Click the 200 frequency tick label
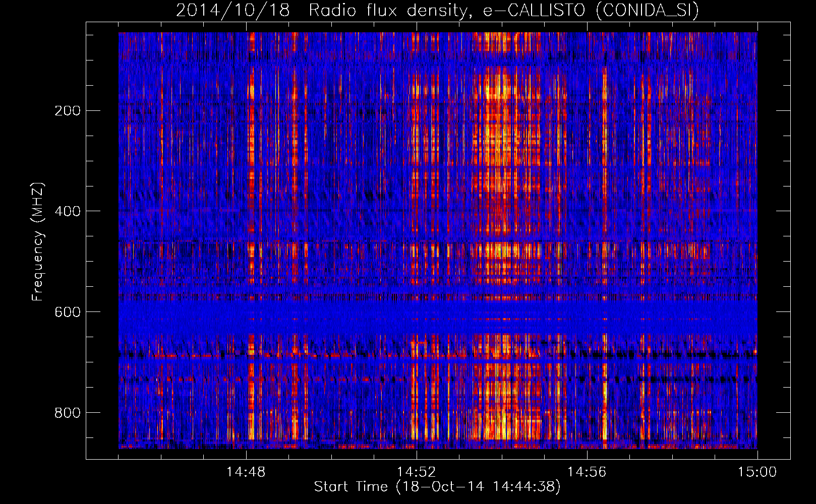The height and width of the screenshot is (504, 816). [68, 110]
